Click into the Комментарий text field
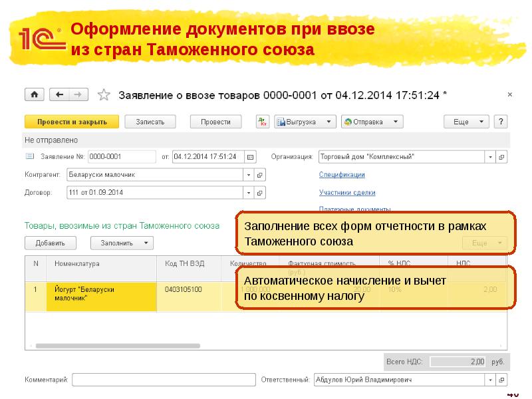 (164, 380)
